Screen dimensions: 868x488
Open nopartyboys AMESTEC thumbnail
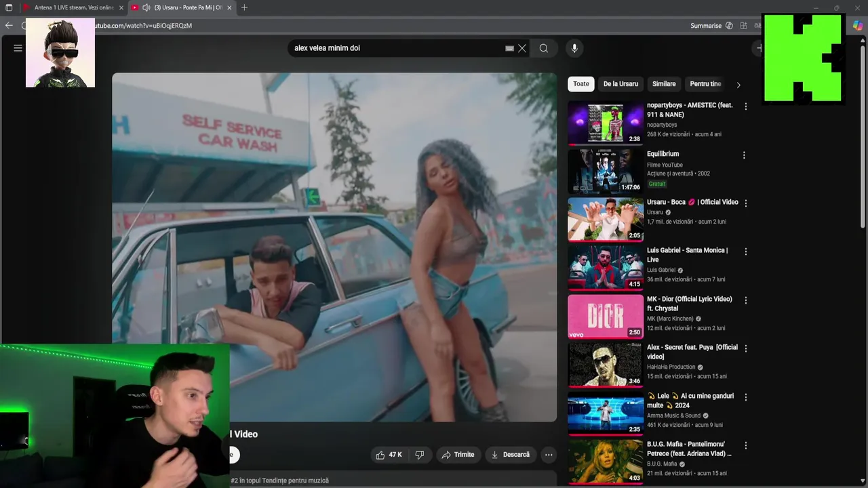[x=606, y=123]
